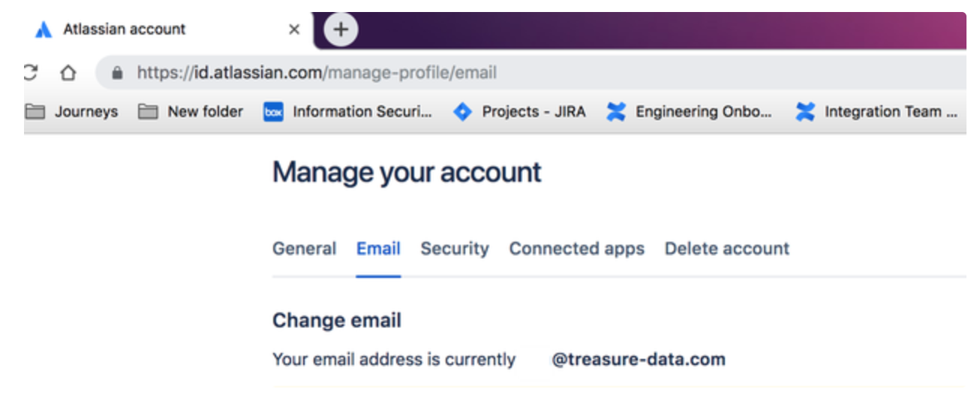Click the current email address text
This screenshot has height=413, width=980.
(639, 360)
